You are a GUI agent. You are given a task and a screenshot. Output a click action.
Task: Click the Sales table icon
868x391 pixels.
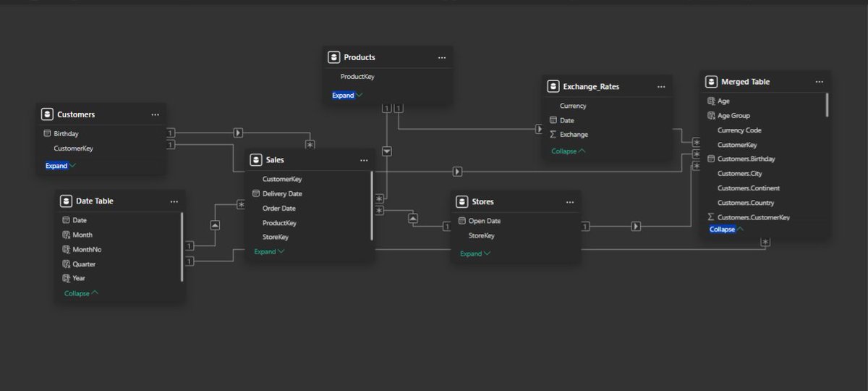coord(255,159)
